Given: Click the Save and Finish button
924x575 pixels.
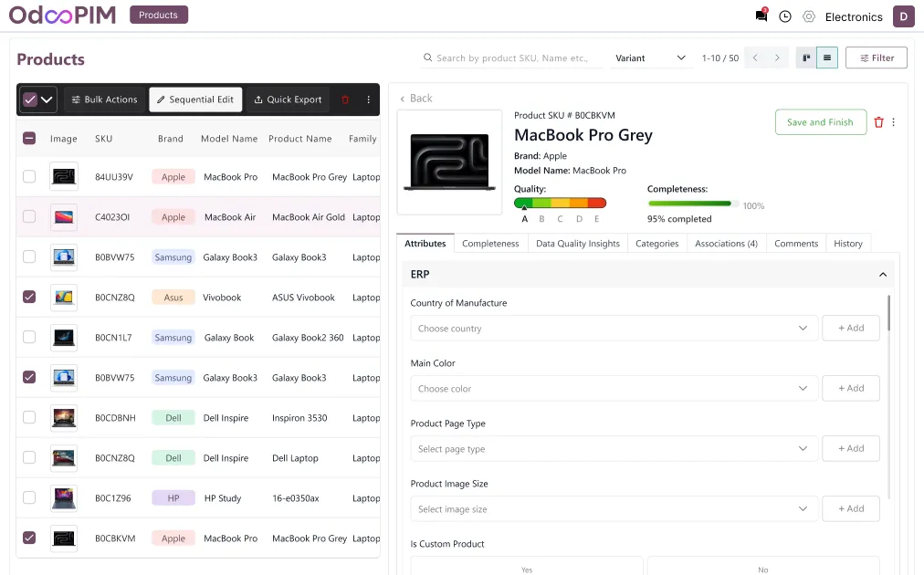Looking at the screenshot, I should [820, 122].
